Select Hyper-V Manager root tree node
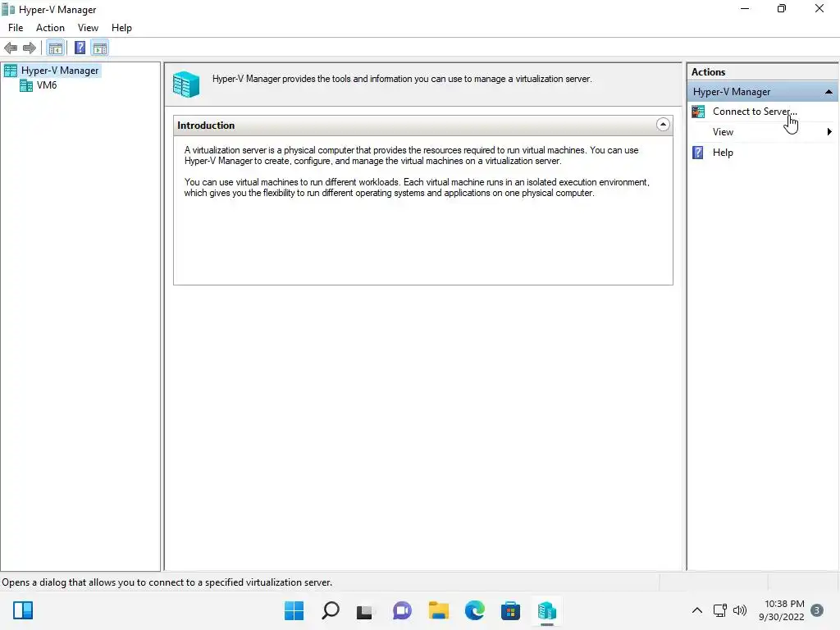This screenshot has height=630, width=840. (60, 71)
